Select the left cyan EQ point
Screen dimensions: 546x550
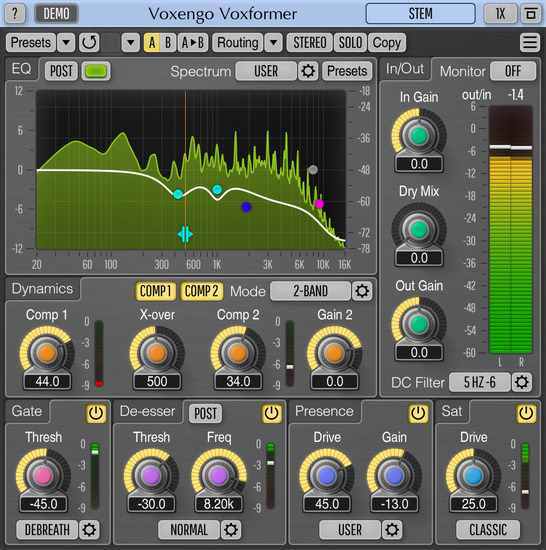pos(178,194)
